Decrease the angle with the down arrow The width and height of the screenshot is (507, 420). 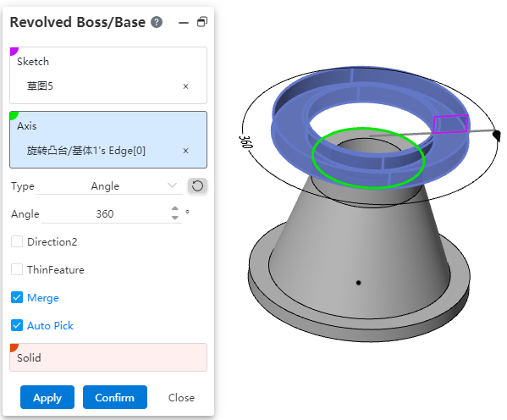pyautogui.click(x=175, y=218)
